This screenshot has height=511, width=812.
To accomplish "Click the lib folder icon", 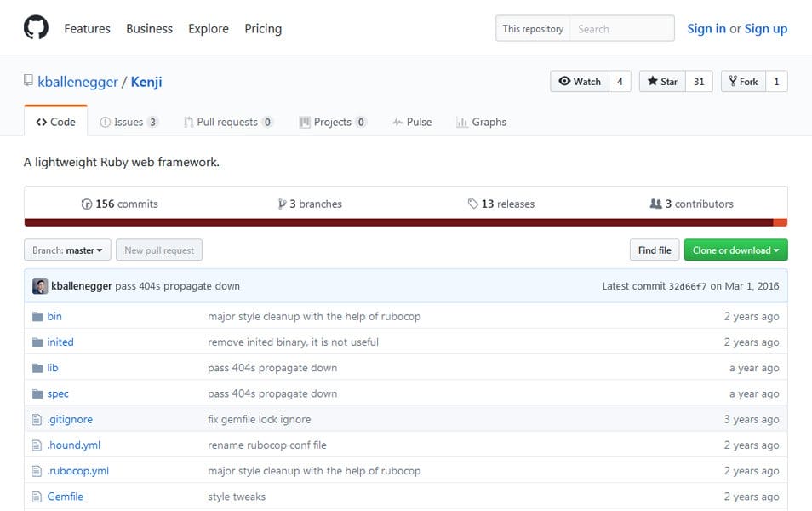I will click(37, 368).
